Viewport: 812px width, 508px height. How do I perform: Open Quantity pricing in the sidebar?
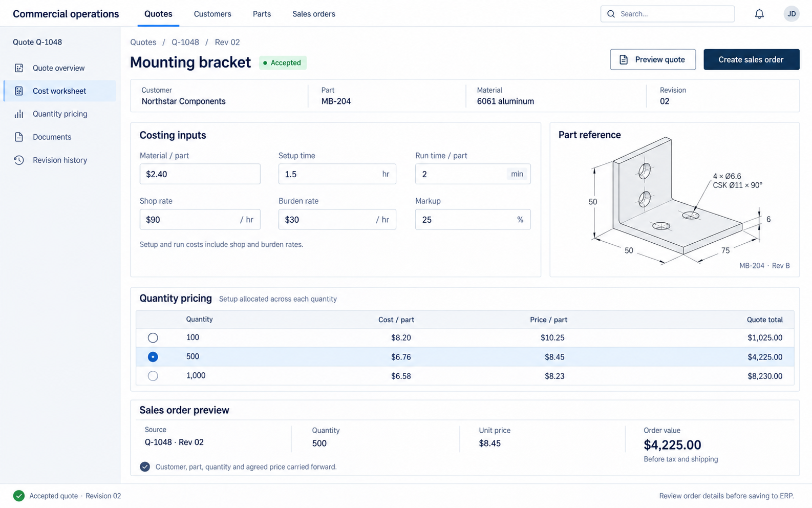pyautogui.click(x=60, y=114)
